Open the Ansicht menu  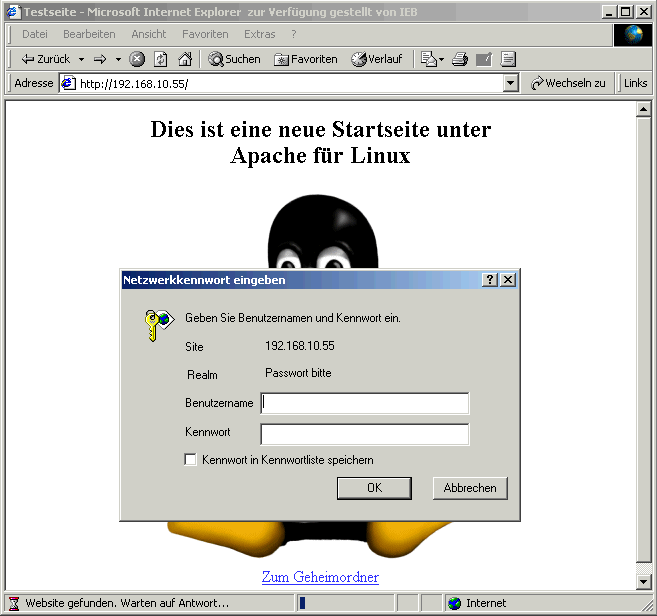[149, 34]
